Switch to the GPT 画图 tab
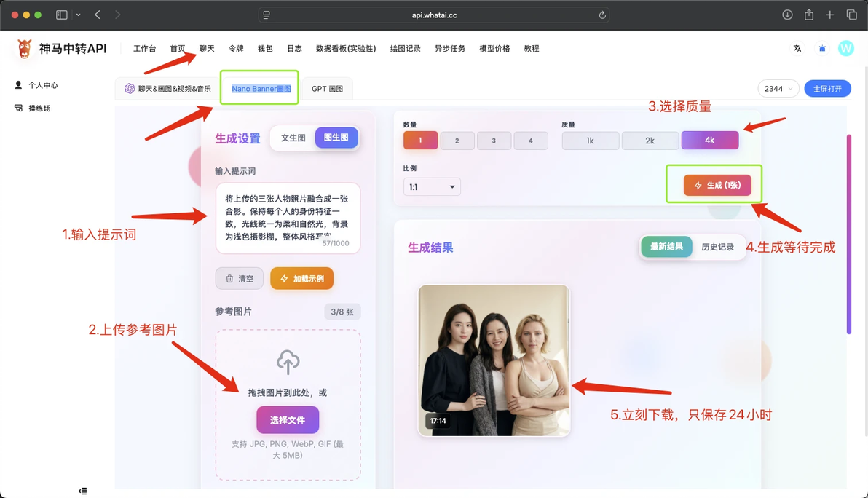 pos(327,89)
